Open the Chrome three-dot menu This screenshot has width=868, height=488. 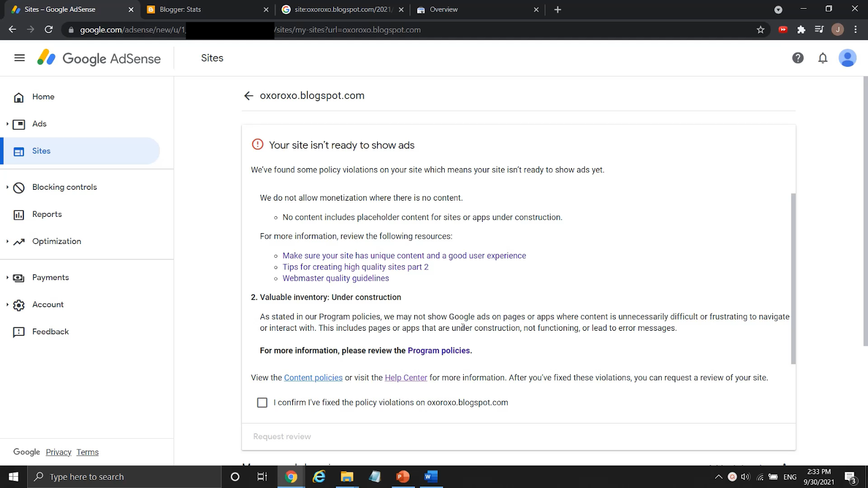856,30
